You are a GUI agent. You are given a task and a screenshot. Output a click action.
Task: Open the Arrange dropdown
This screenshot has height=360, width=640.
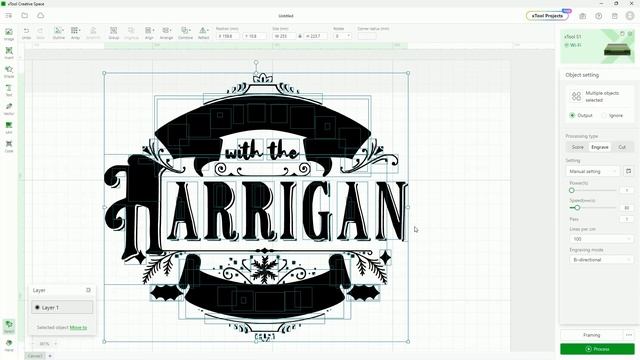pyautogui.click(x=167, y=33)
